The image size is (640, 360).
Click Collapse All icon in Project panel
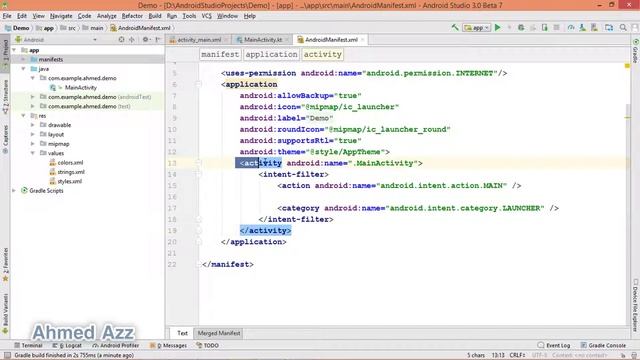point(131,40)
